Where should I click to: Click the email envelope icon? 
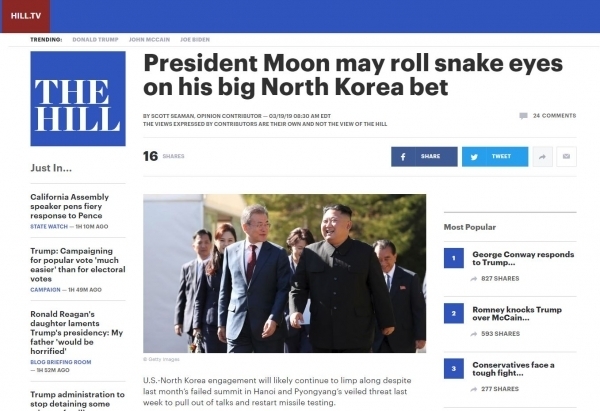[566, 157]
